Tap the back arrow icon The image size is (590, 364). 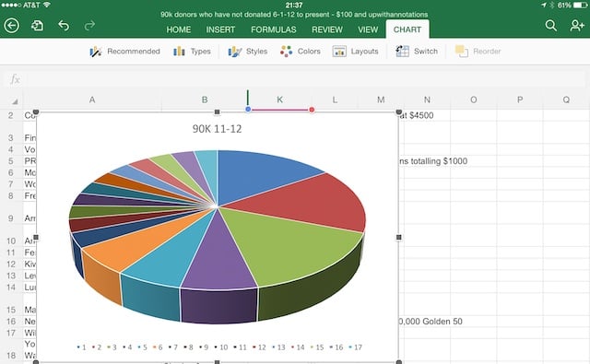11,26
